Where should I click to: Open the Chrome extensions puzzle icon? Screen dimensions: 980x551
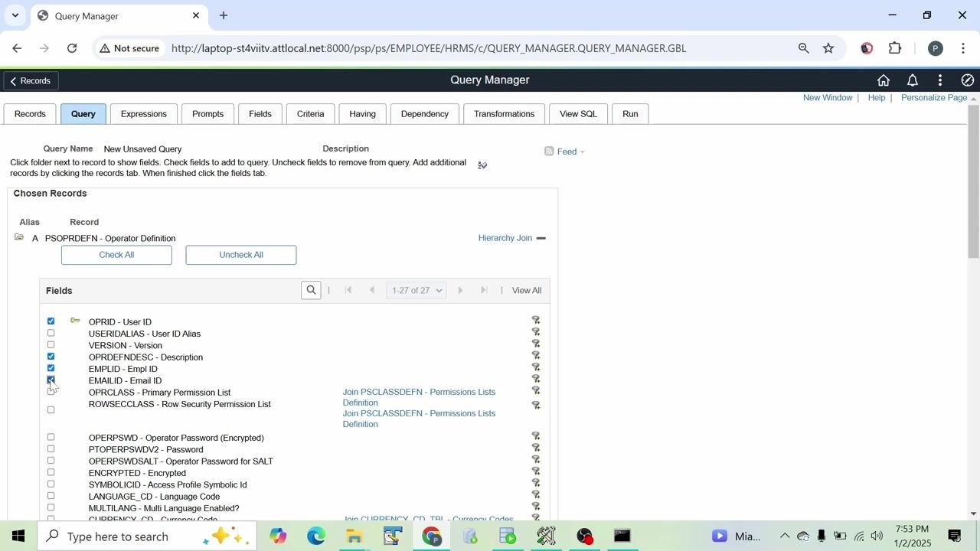tap(895, 48)
